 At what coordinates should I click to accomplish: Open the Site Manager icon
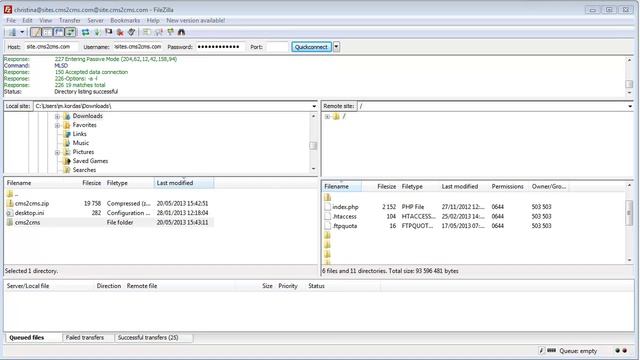[x=13, y=32]
